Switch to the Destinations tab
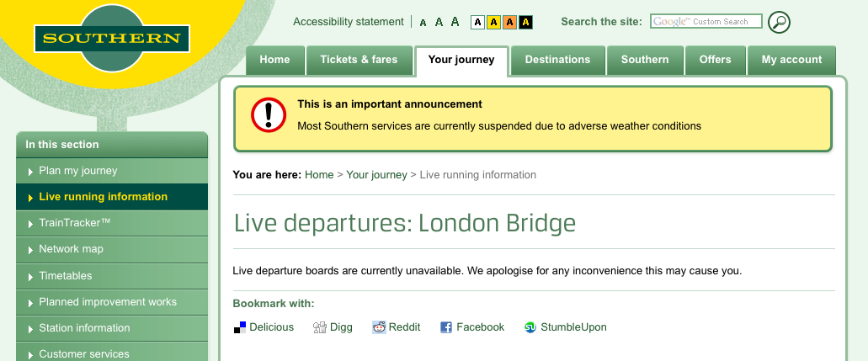 [x=557, y=60]
